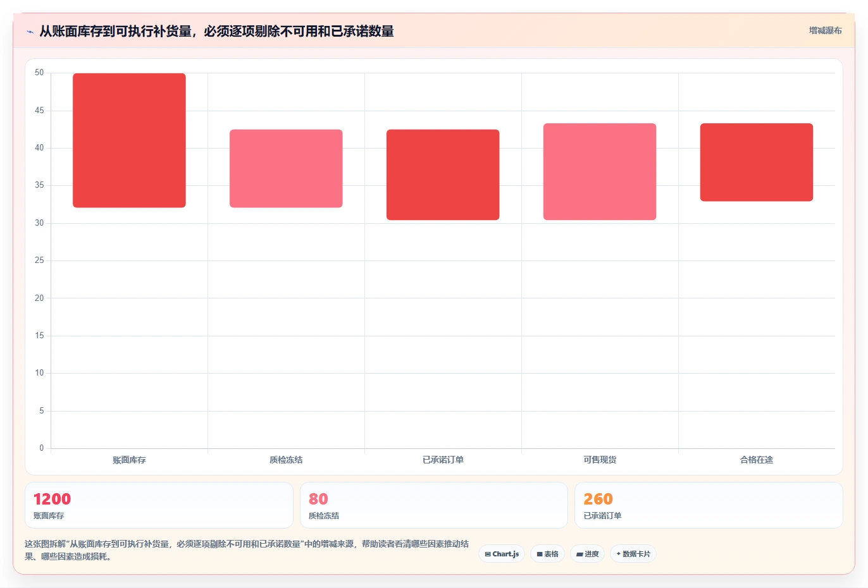Select the 进度 tag chip
Image resolution: width=868 pixels, height=588 pixels.
click(588, 554)
